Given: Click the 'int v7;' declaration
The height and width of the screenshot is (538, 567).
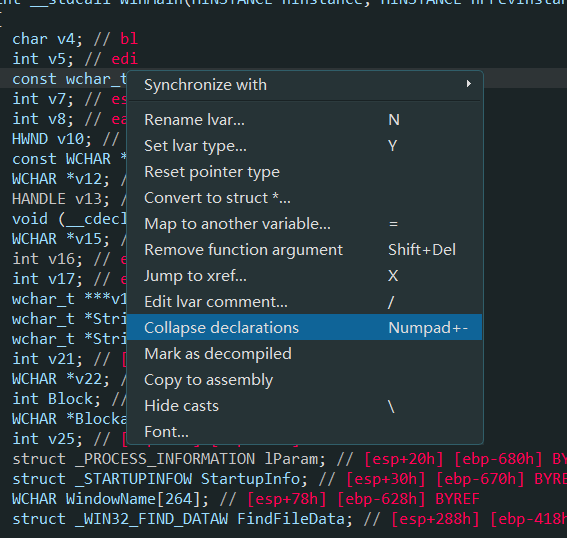Looking at the screenshot, I should [43, 99].
